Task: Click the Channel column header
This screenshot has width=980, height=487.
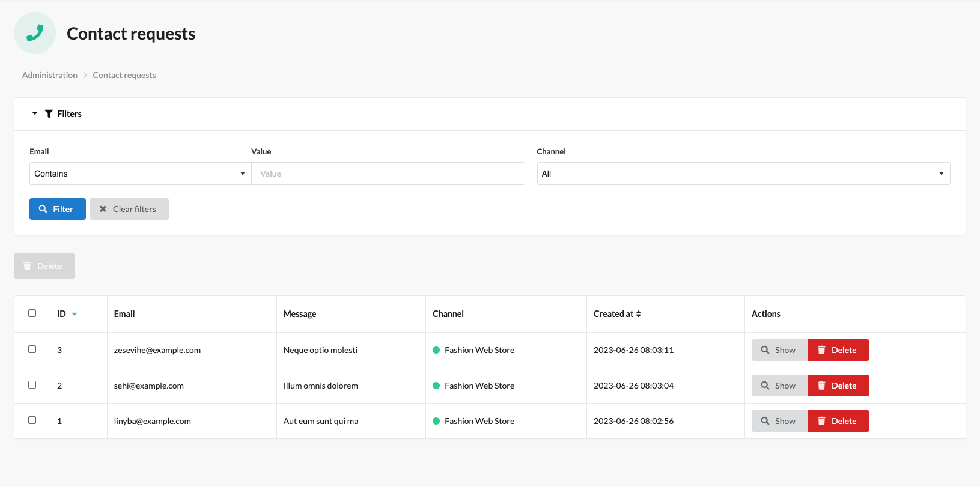Action: [448, 314]
